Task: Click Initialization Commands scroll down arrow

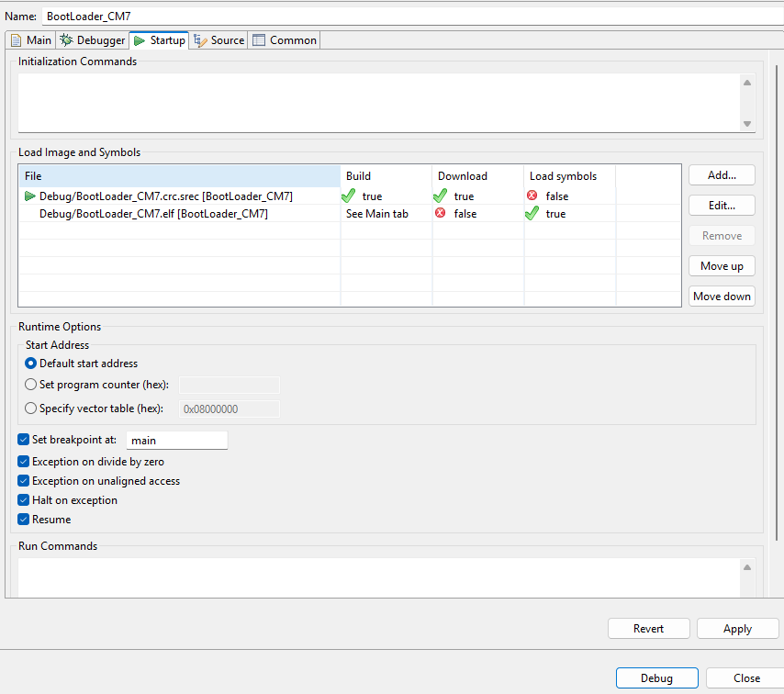Action: point(747,124)
